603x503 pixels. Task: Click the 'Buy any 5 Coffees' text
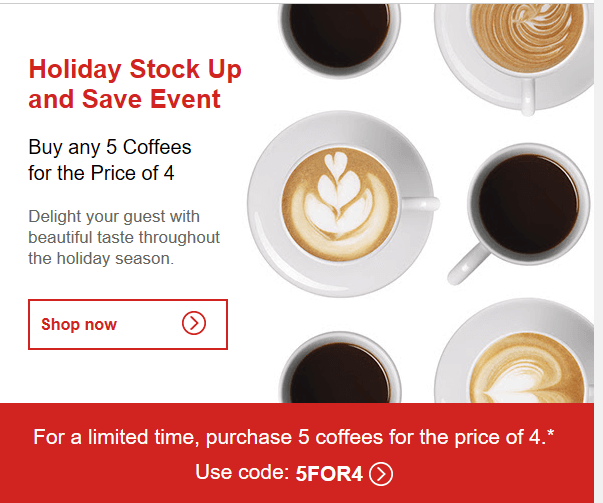pos(110,147)
